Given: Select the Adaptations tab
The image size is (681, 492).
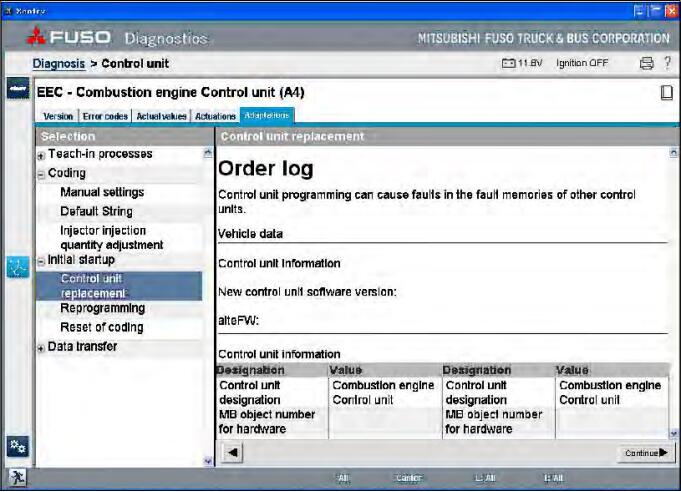Looking at the screenshot, I should tap(267, 115).
